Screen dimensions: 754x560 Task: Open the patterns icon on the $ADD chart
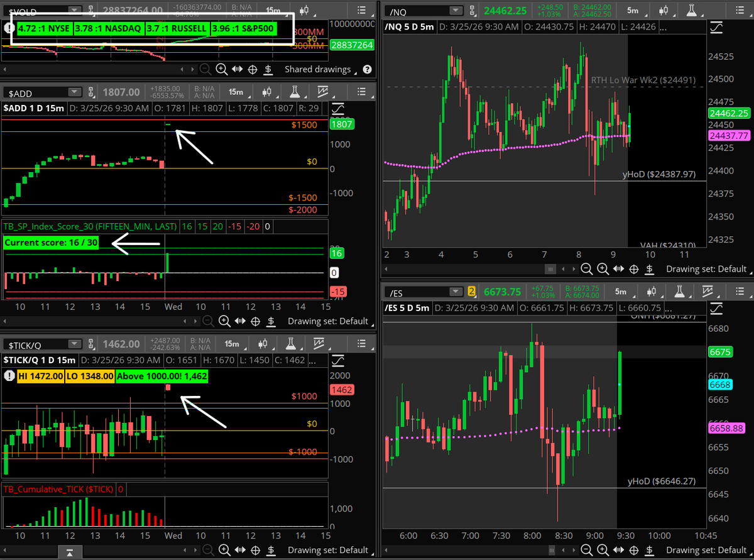tap(324, 92)
